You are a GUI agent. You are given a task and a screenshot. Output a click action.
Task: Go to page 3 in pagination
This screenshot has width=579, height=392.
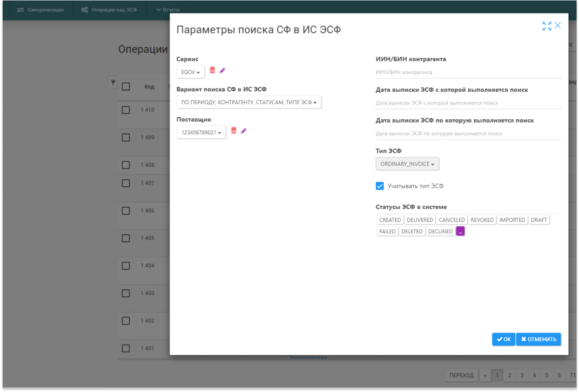(x=522, y=375)
